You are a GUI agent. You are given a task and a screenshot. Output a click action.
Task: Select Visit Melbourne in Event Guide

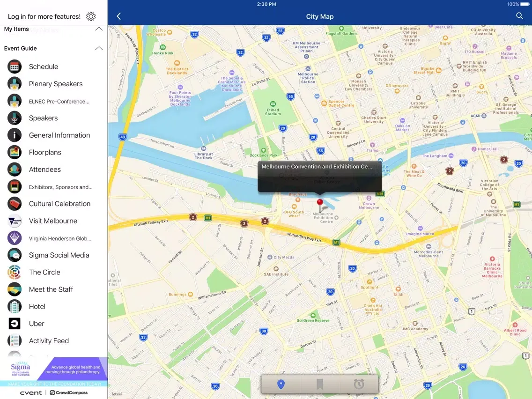point(53,221)
